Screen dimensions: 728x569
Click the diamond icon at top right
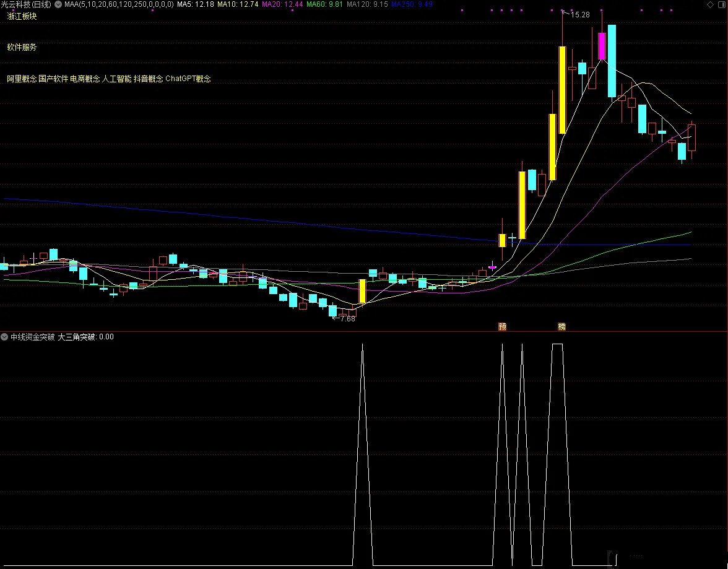[x=711, y=5]
